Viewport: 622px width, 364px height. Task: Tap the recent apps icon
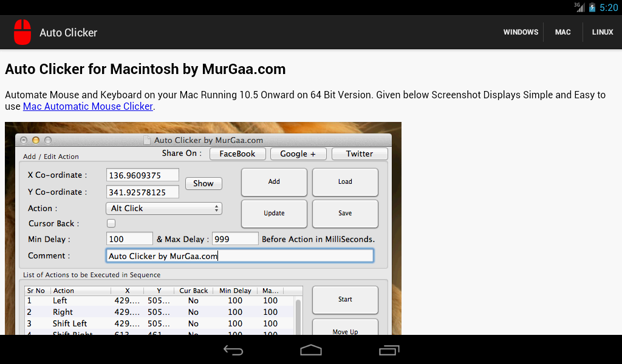tap(388, 350)
